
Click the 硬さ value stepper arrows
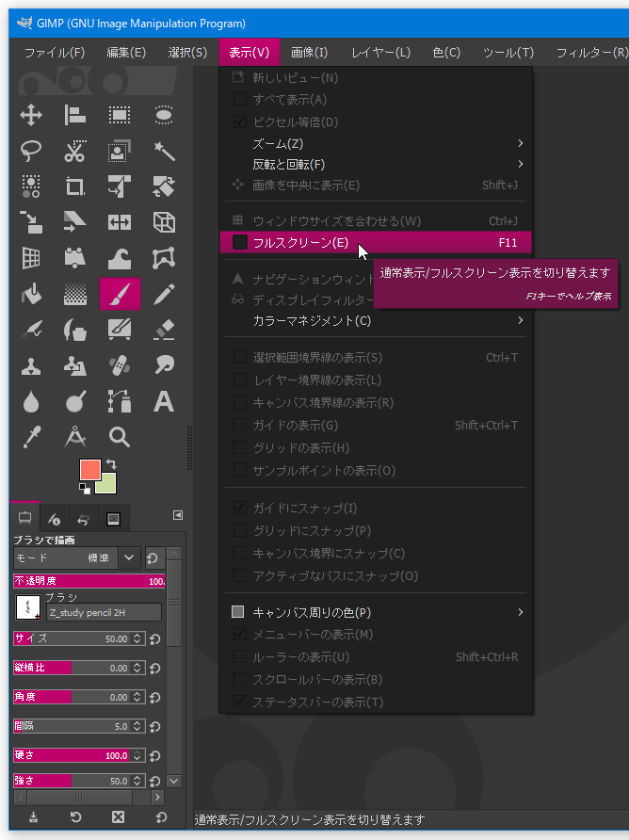(137, 755)
